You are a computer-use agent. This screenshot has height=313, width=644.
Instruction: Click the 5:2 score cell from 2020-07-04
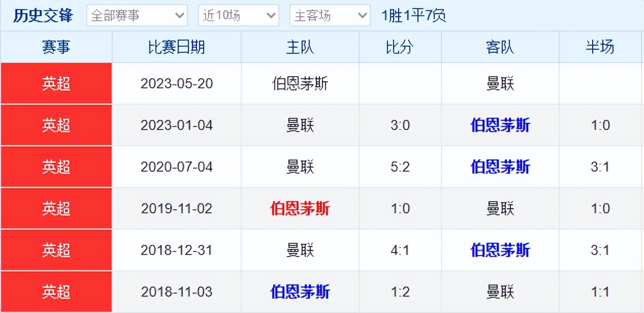click(400, 167)
